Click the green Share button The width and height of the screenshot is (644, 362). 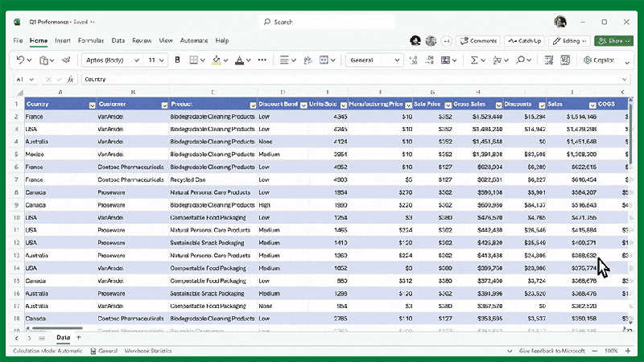pos(613,40)
